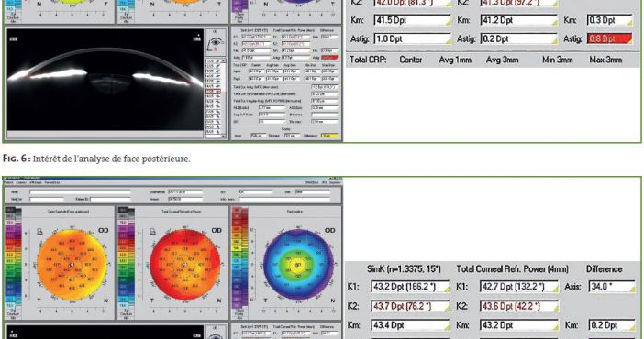Select the red-highlighted entry in the Scheimpflug image list
644x339 pixels.
tap(213, 91)
